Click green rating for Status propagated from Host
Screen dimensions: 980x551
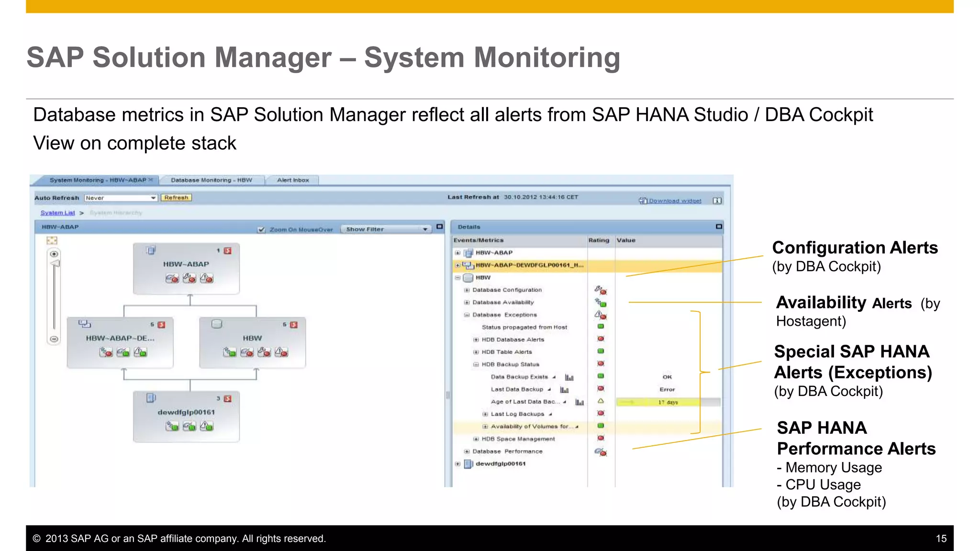coord(601,327)
